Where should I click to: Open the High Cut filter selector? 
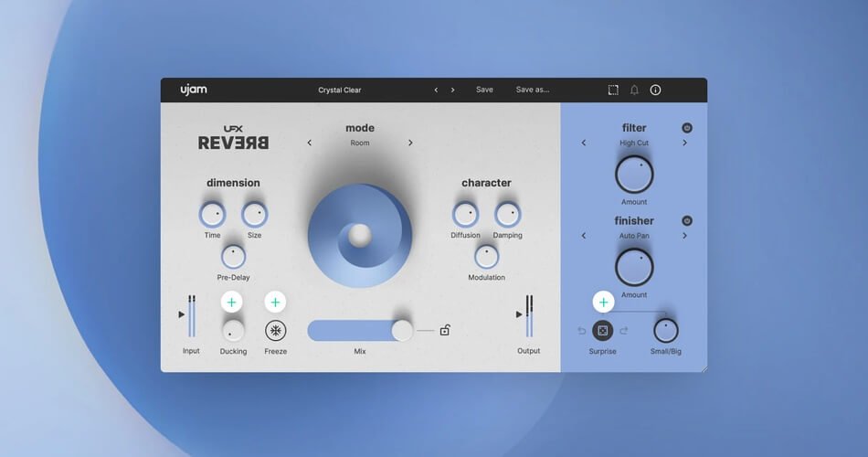point(634,143)
